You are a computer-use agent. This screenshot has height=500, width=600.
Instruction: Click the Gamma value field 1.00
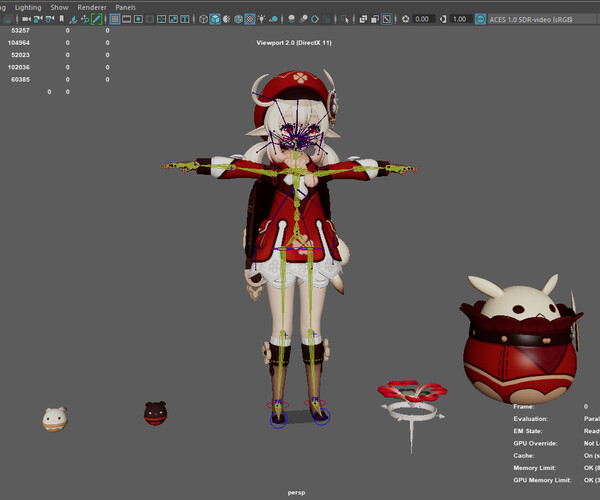(461, 19)
